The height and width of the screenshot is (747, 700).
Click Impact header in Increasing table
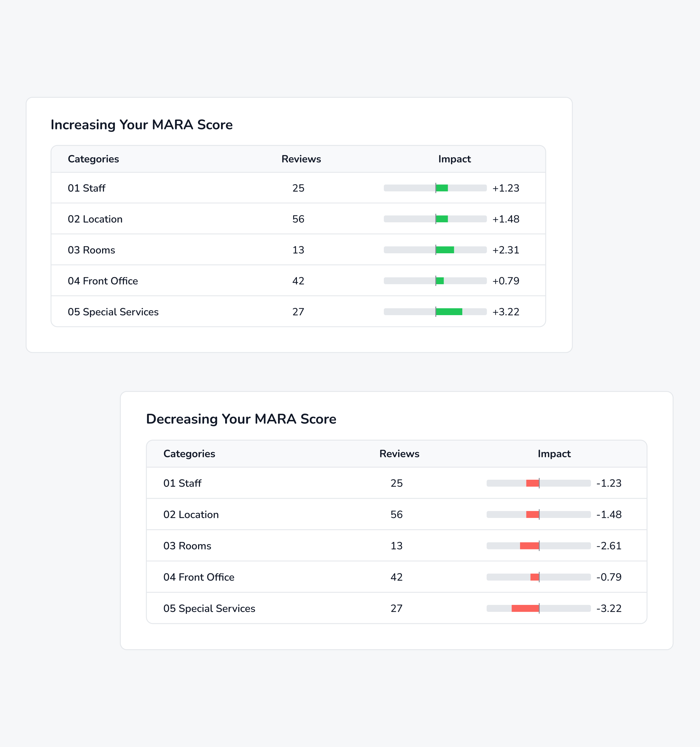pyautogui.click(x=454, y=159)
